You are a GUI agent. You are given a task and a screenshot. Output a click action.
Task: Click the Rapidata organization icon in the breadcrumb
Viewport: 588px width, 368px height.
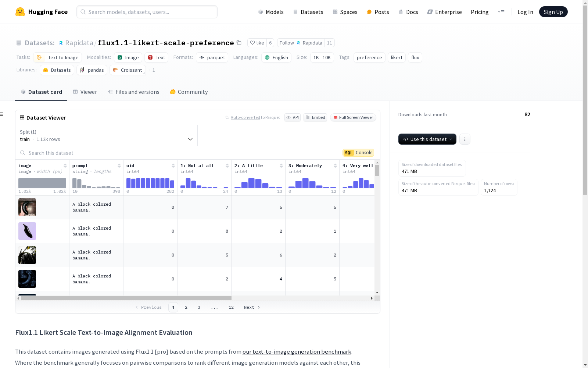[61, 43]
